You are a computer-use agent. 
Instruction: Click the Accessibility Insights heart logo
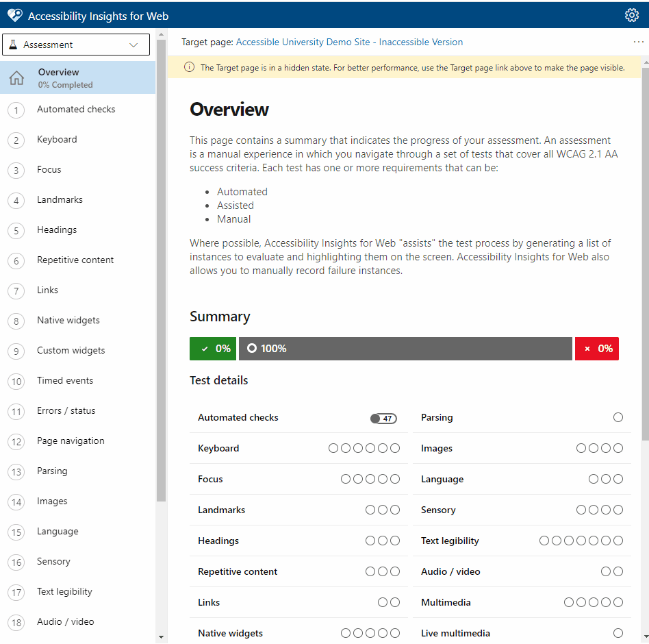point(15,15)
